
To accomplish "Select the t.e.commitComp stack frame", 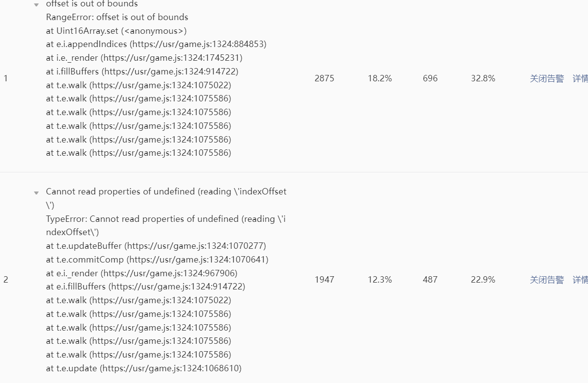I will point(157,260).
